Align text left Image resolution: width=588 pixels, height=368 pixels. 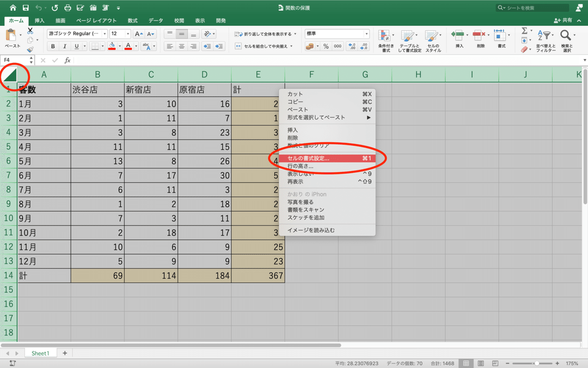pyautogui.click(x=170, y=46)
